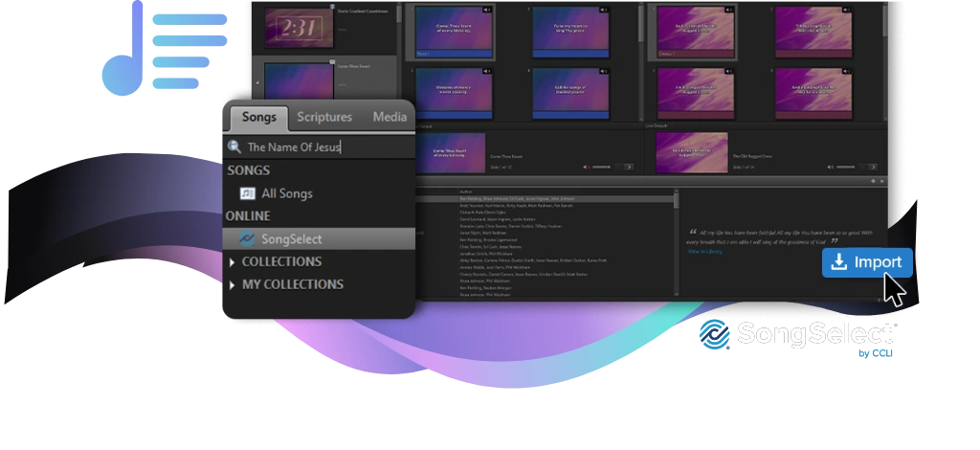This screenshot has height=450, width=980.
Task: Select 'Tune my heart to sing' slide
Action: coord(570,32)
